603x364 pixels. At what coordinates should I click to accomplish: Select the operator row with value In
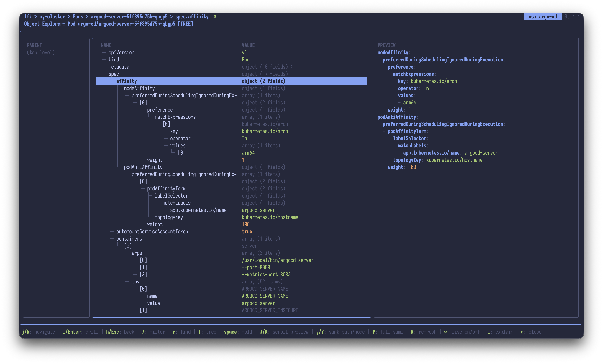(232, 138)
